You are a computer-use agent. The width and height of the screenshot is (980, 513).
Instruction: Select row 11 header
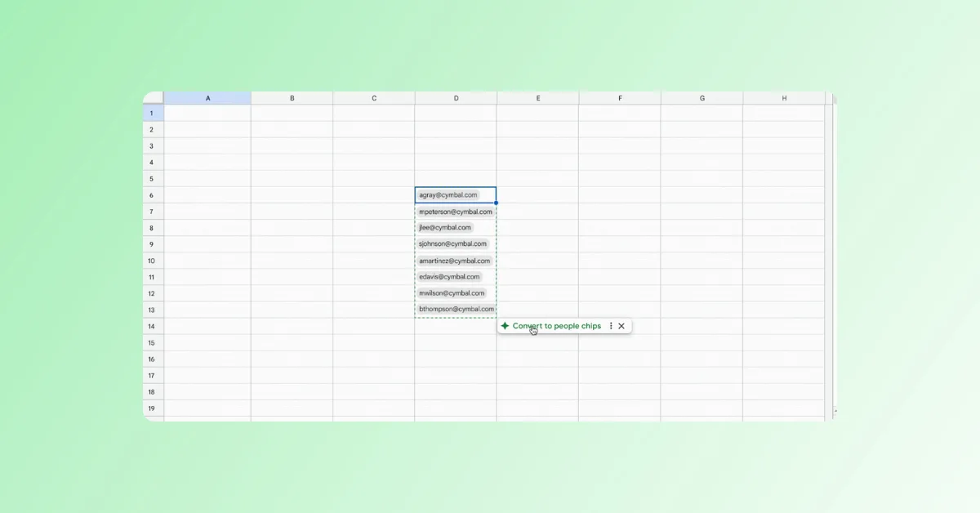pos(154,277)
